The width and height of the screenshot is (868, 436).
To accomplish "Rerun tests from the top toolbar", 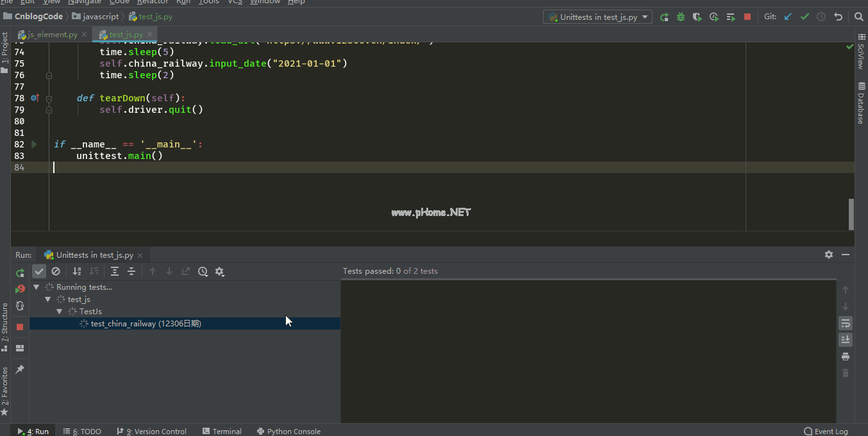I will [664, 17].
